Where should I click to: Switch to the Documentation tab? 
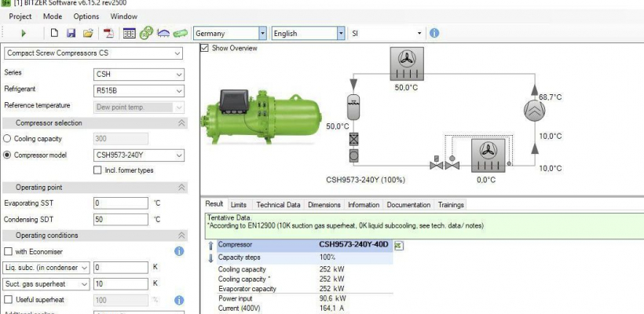(408, 205)
